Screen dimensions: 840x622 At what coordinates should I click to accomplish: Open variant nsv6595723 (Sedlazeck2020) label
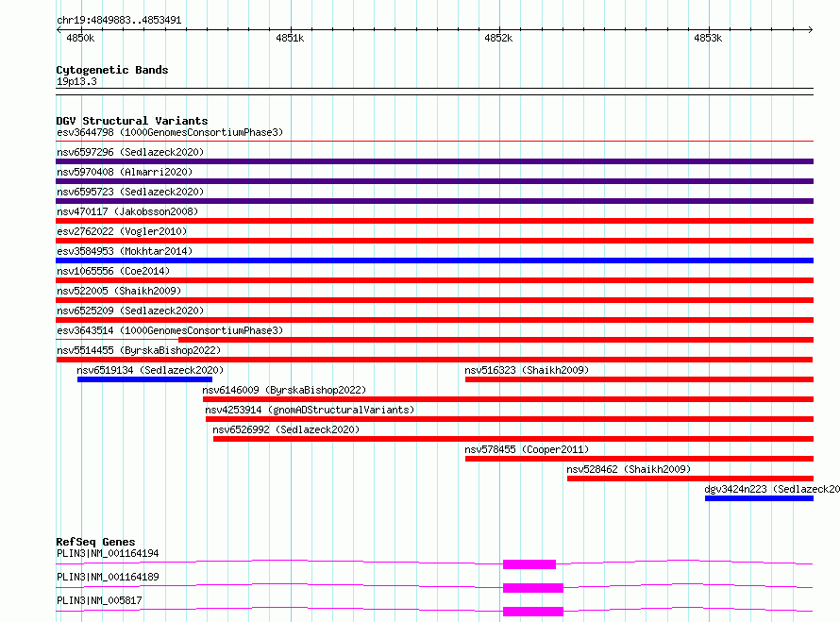[x=130, y=192]
